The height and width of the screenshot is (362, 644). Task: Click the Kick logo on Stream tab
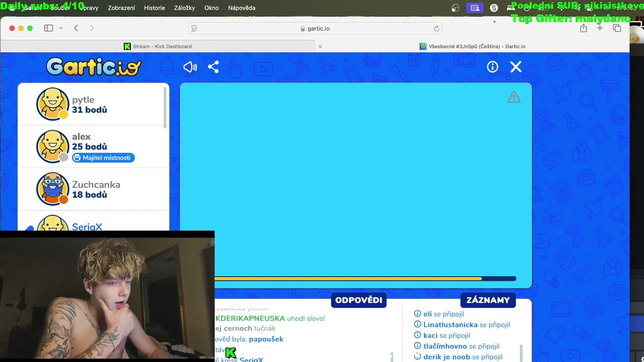coord(127,46)
